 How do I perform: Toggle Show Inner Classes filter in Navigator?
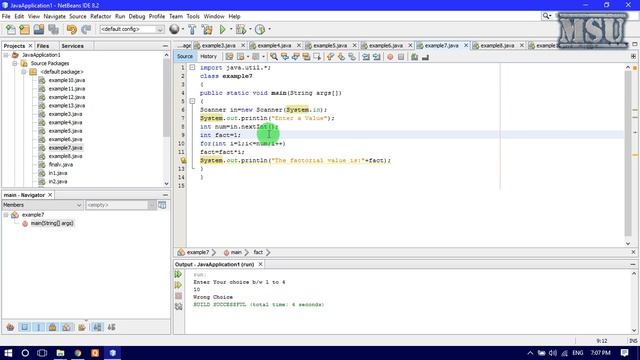tap(67, 327)
